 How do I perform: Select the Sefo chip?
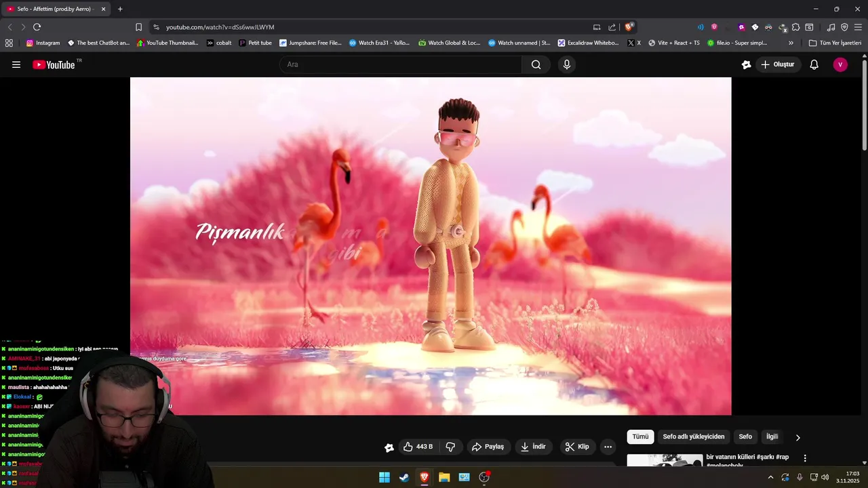pos(745,437)
